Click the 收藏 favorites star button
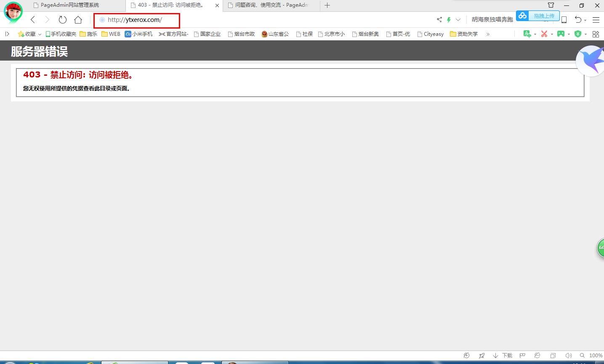The width and height of the screenshot is (604, 364). (x=27, y=34)
